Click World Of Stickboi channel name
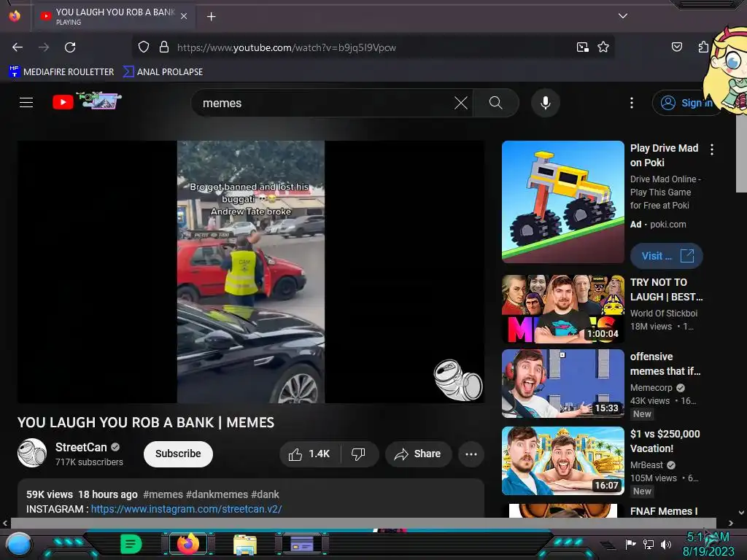 tap(664, 314)
